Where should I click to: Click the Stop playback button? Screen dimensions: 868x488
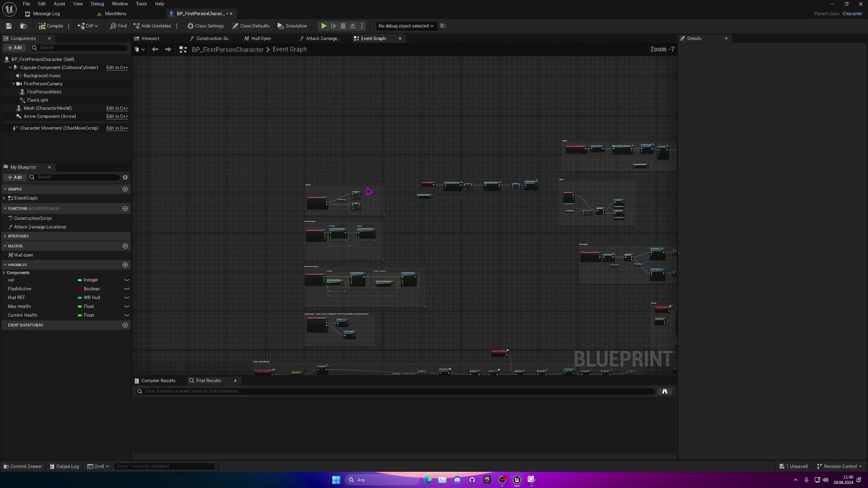point(343,26)
